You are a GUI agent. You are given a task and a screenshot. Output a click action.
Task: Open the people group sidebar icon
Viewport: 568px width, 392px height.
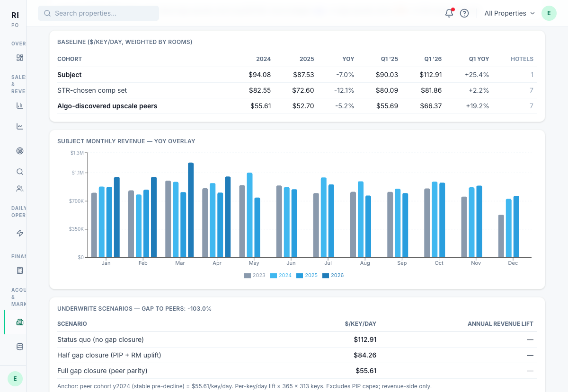pos(20,189)
